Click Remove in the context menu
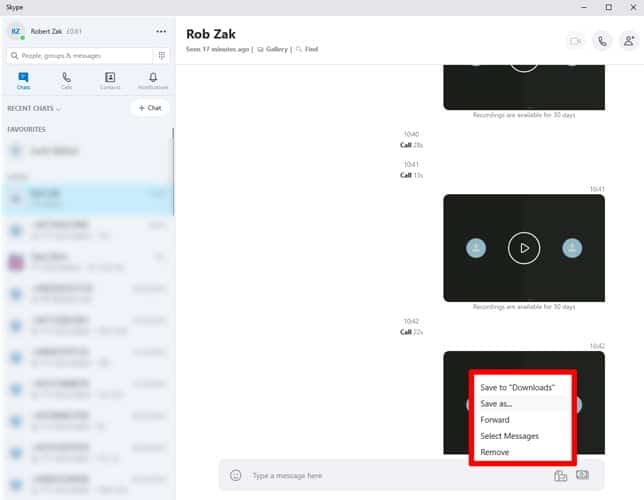644x500 pixels. click(x=494, y=452)
